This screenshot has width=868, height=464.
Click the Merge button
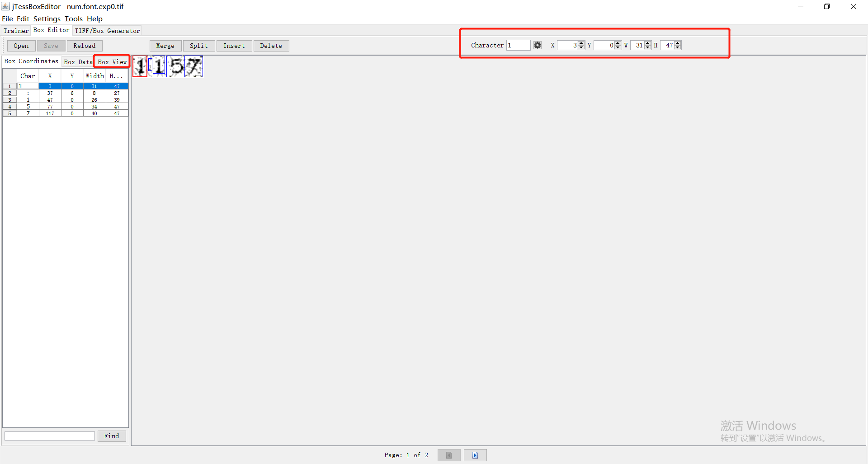(x=165, y=46)
